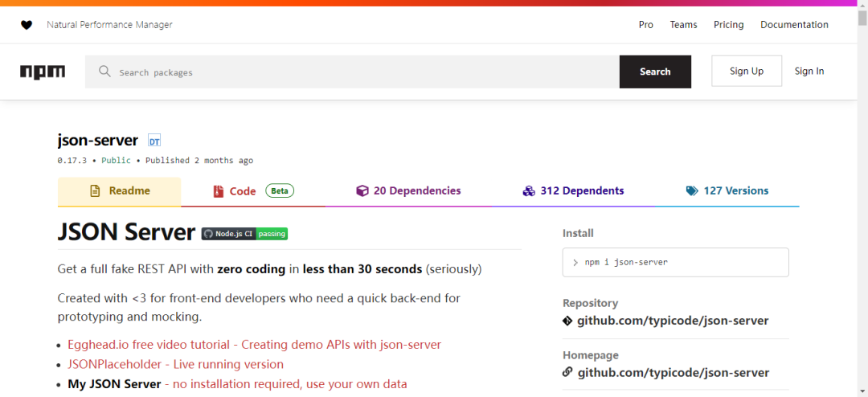
Task: Open the 312 Dependents tab
Action: [x=574, y=191]
